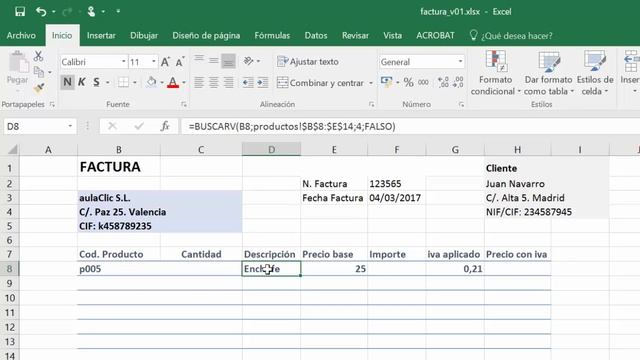640x360 pixels.
Task: Click the BUSCARV formula in formula bar
Action: point(292,127)
